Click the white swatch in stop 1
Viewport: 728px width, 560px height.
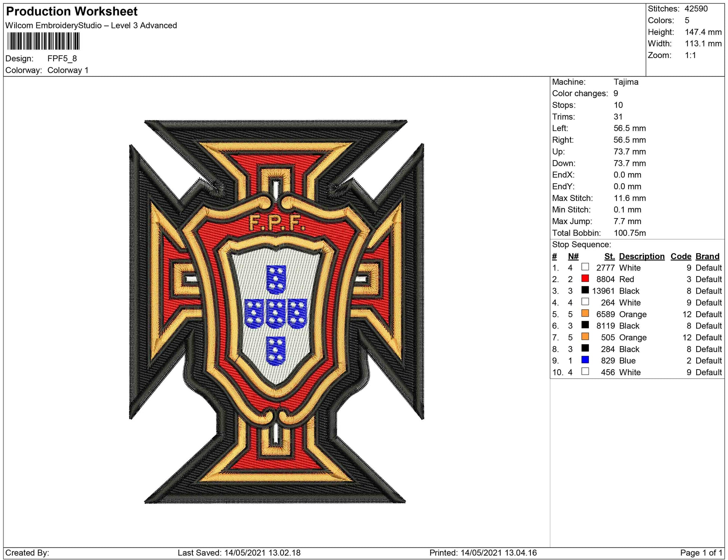tap(585, 267)
